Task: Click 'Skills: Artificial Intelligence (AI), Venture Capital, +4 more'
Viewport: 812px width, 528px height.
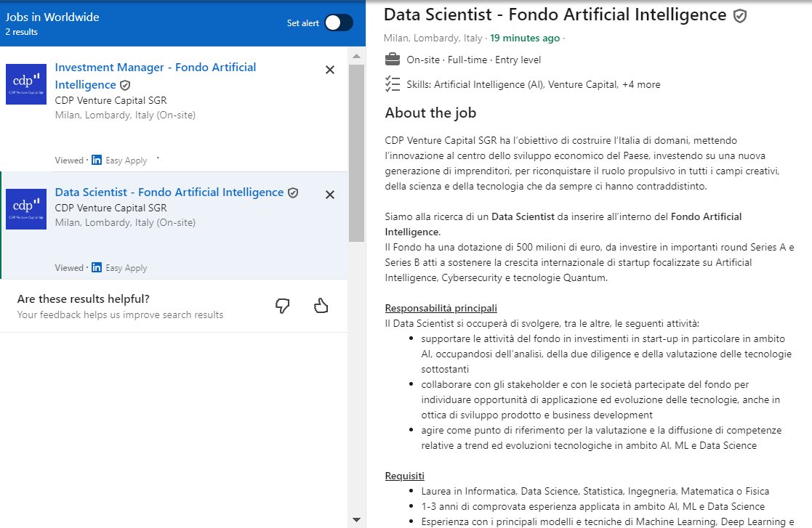Action: pos(534,84)
